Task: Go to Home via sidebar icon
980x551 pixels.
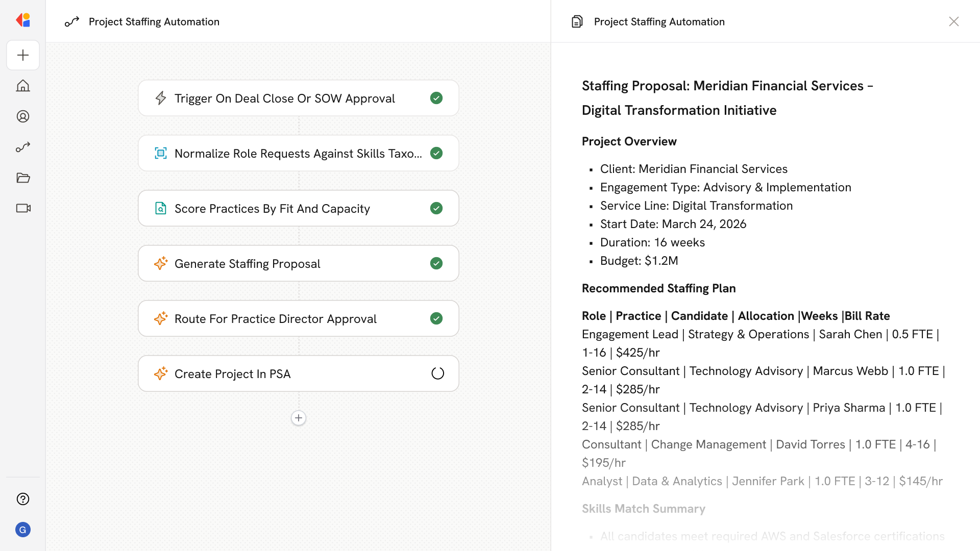Action: (23, 86)
